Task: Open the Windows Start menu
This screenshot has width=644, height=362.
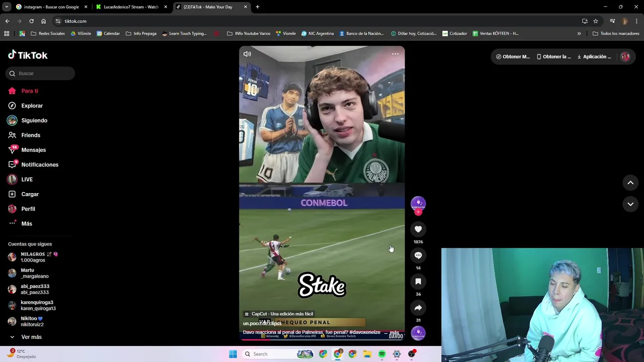Action: (x=232, y=354)
